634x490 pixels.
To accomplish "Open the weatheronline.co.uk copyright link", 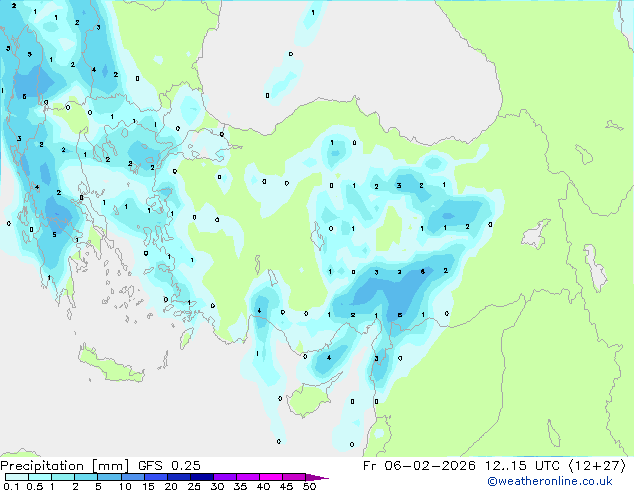I will tap(550, 481).
